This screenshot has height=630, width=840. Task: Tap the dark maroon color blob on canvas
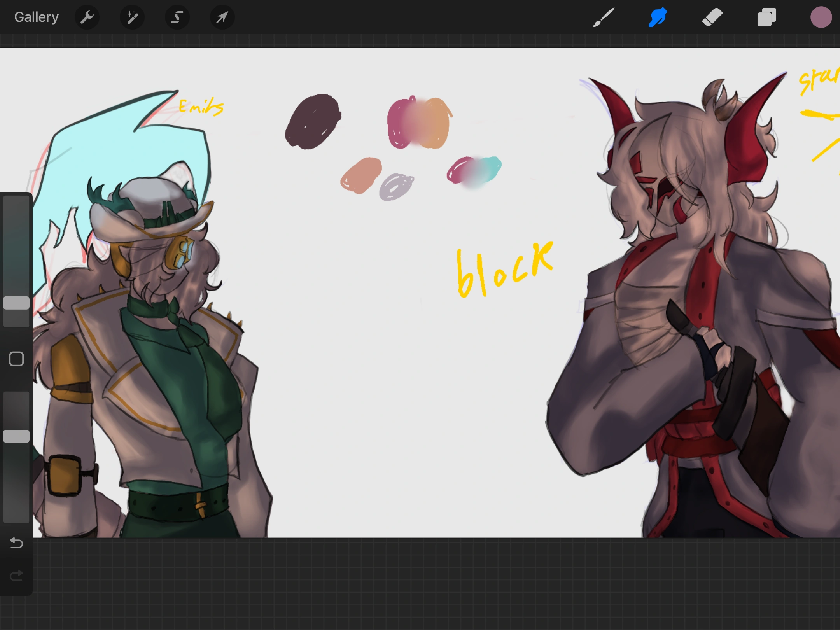(313, 121)
